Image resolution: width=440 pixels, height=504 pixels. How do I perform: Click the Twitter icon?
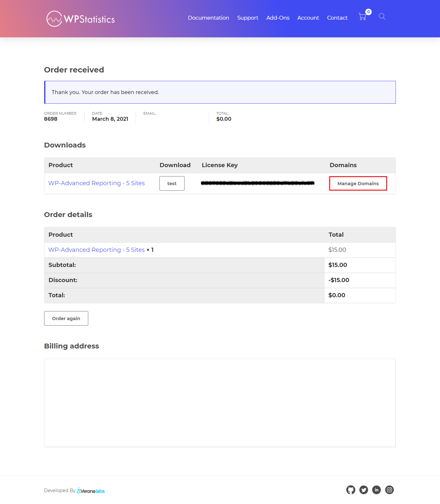click(364, 490)
